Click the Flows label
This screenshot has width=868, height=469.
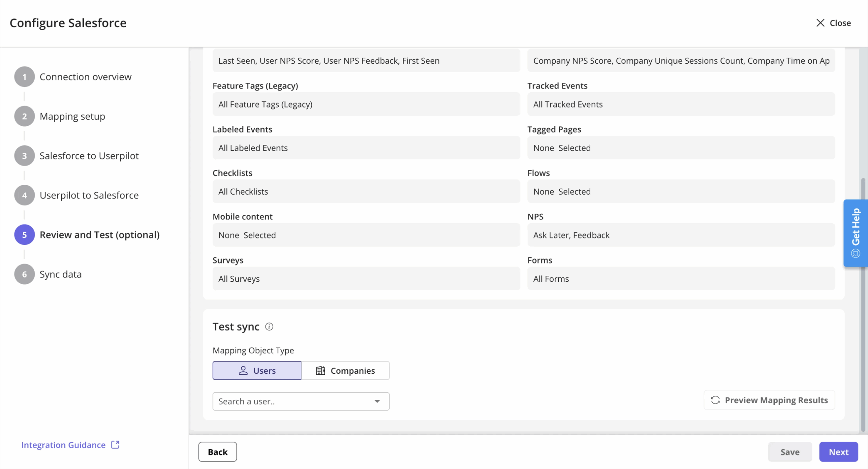coord(538,173)
